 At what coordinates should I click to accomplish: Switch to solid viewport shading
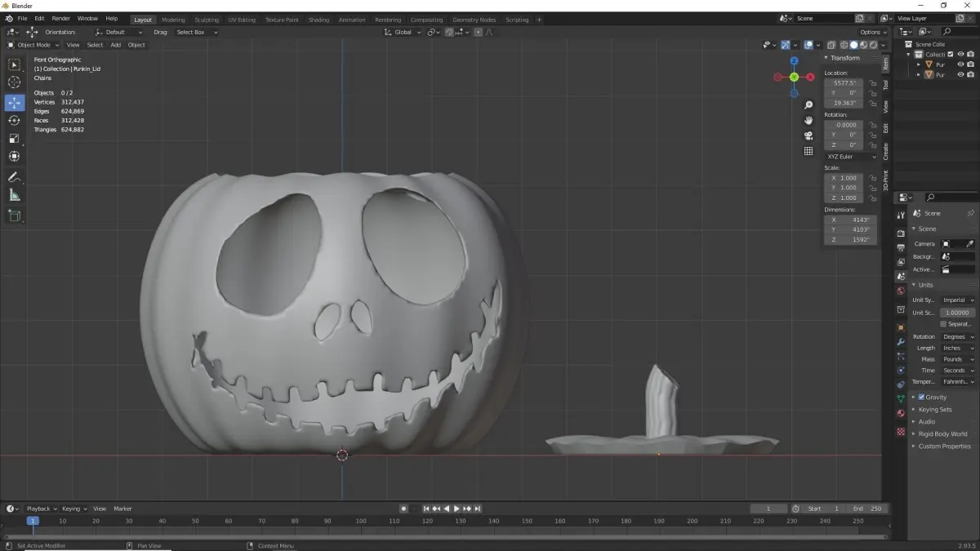coord(854,45)
